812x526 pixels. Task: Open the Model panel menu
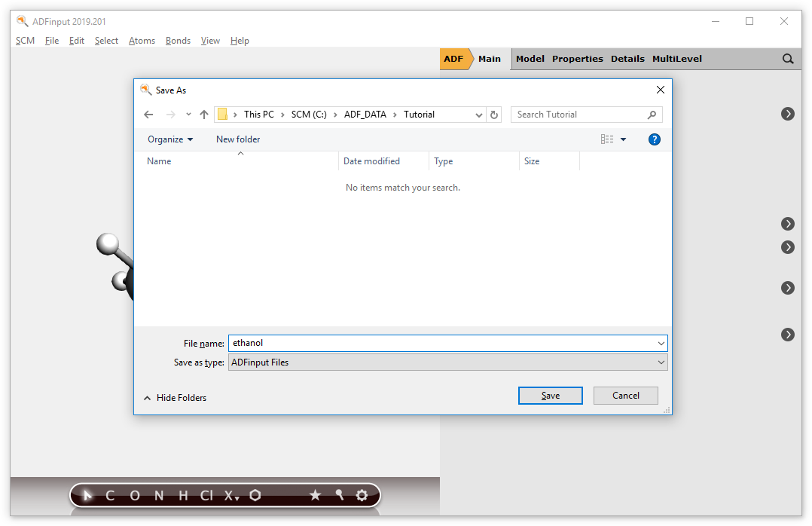pyautogui.click(x=530, y=59)
